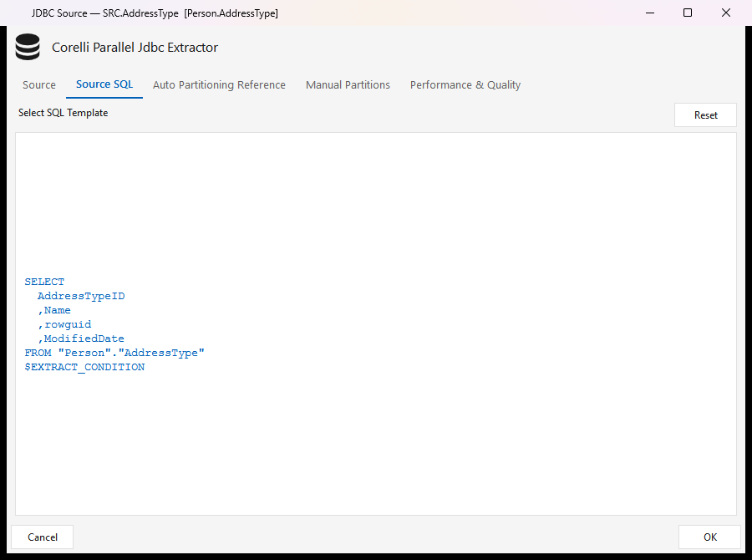Minimize the JDBC Source window
Image resolution: width=752 pixels, height=560 pixels.
click(x=650, y=13)
